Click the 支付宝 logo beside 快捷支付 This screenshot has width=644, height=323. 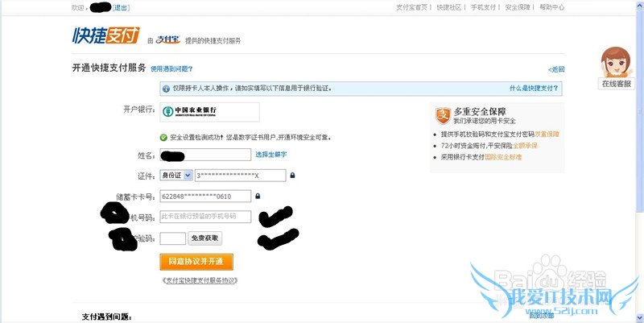tap(168, 39)
